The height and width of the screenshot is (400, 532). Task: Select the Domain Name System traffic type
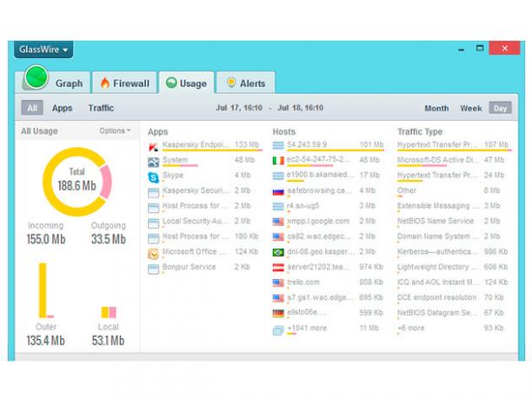(x=453, y=237)
